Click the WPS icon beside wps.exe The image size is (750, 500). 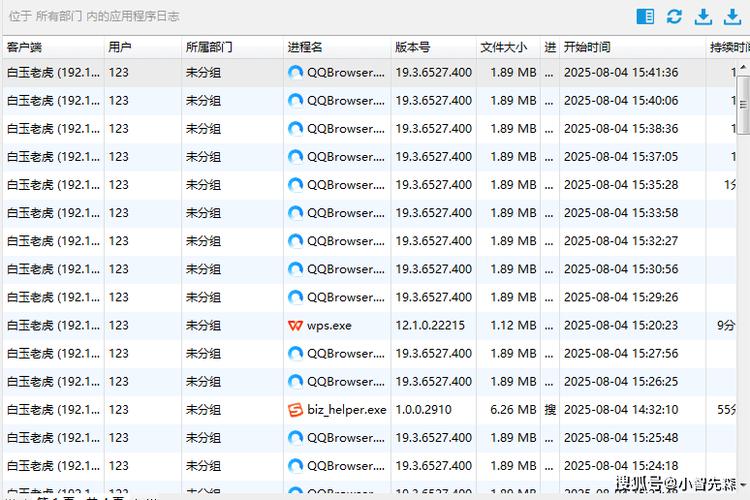tap(295, 325)
